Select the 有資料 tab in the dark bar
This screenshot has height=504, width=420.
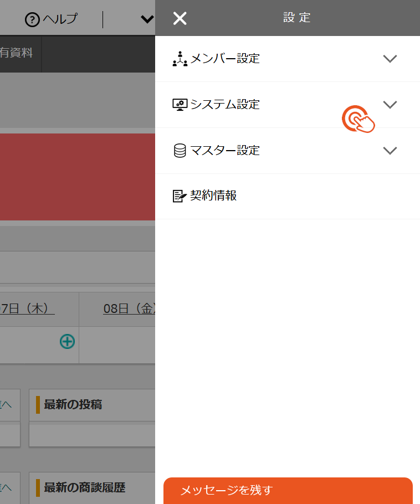click(x=21, y=54)
